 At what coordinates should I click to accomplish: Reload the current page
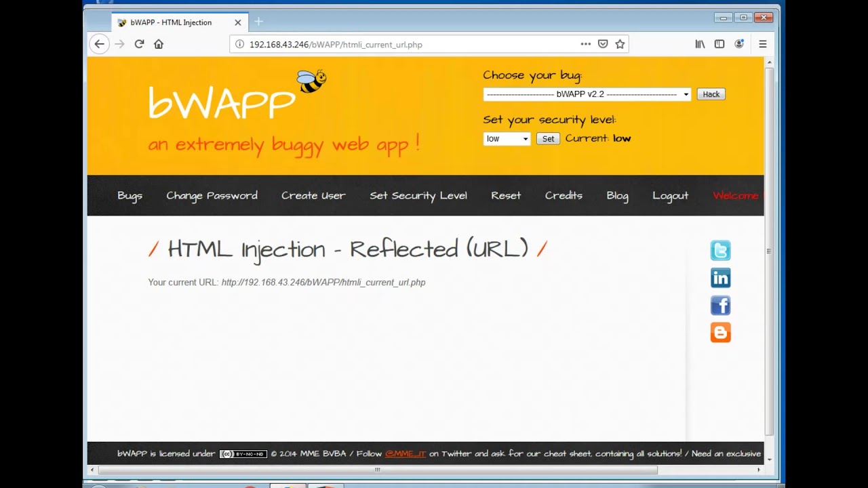point(139,44)
